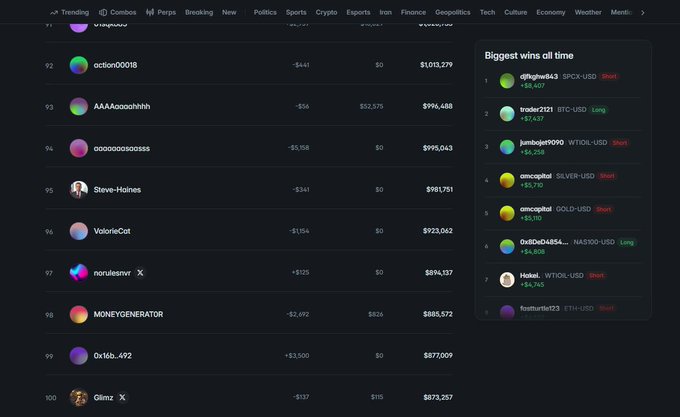The image size is (680, 417).
Task: Open the Geopolitics category
Action: [453, 12]
